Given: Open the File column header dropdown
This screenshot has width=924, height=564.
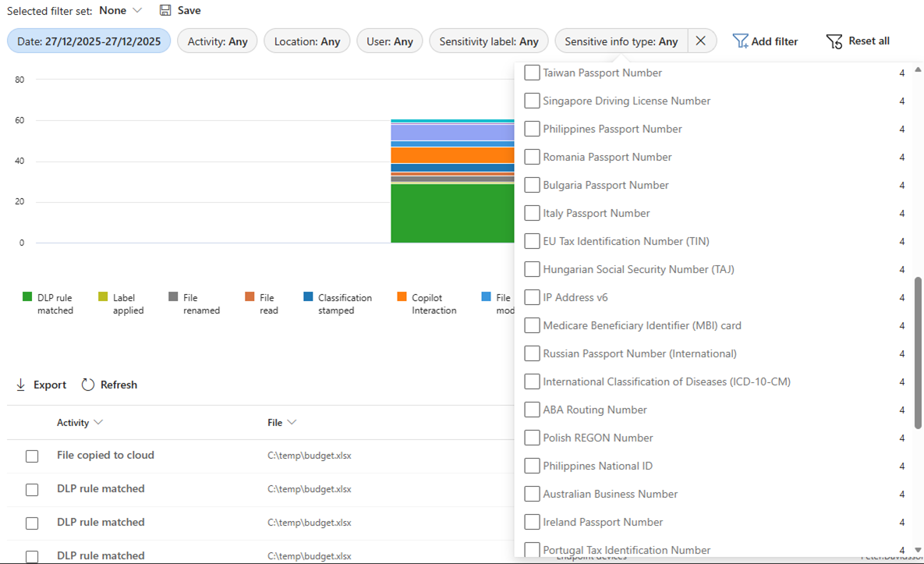Looking at the screenshot, I should point(292,422).
